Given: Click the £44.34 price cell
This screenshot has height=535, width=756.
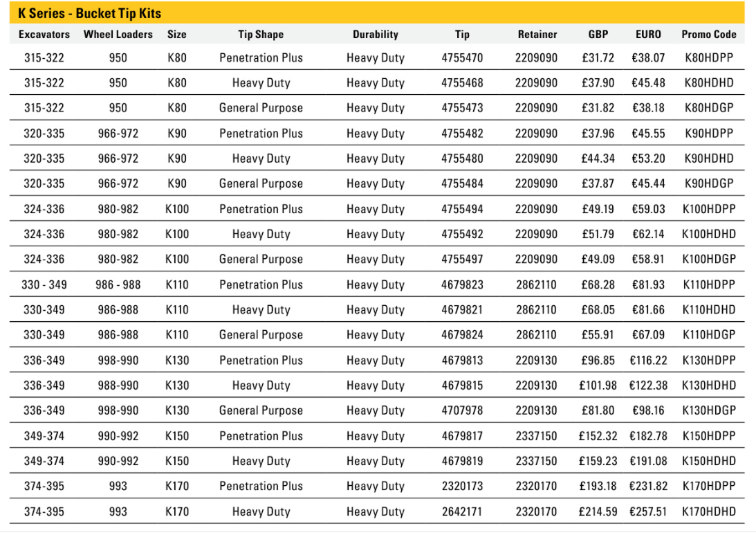Looking at the screenshot, I should pos(598,158).
